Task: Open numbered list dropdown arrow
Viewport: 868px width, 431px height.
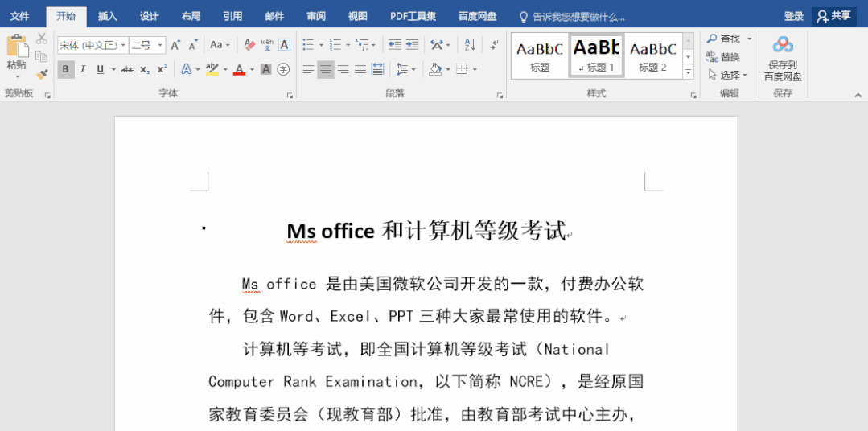Action: 348,45
